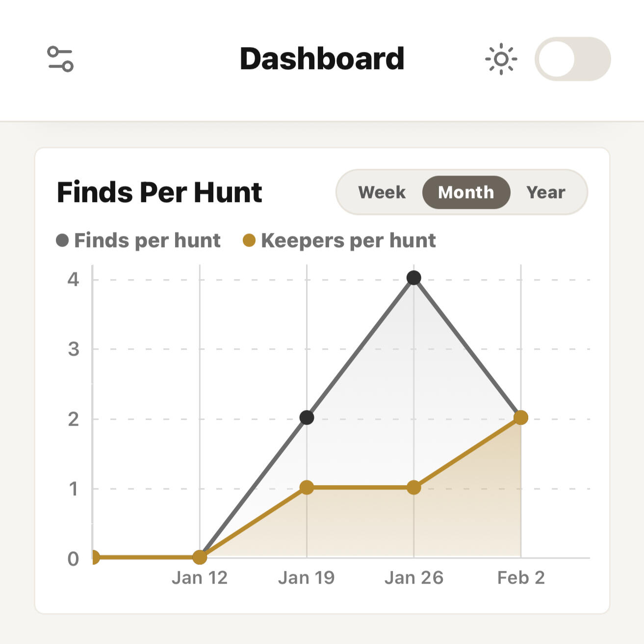Toggle the Finds per hunt legend series

pyautogui.click(x=138, y=240)
